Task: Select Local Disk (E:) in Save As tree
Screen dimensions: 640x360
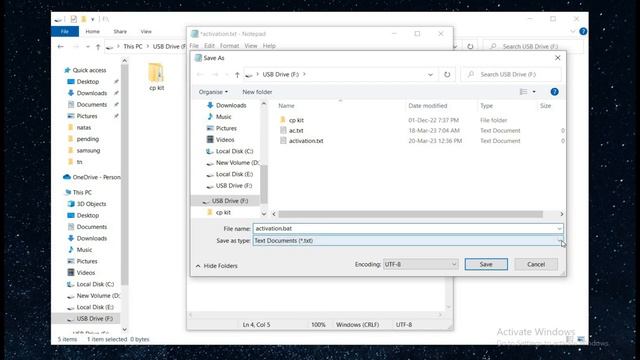Action: [x=234, y=174]
